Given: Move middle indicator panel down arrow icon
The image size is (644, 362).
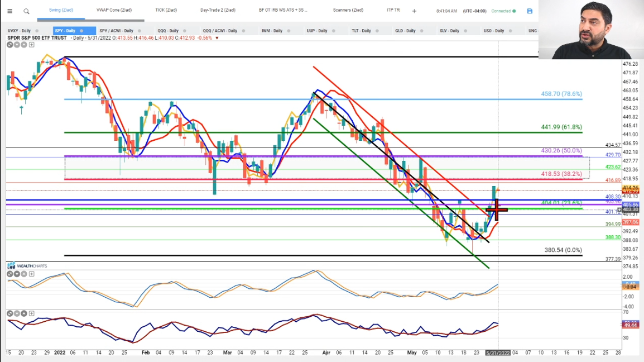Looking at the screenshot, I should (x=17, y=274).
